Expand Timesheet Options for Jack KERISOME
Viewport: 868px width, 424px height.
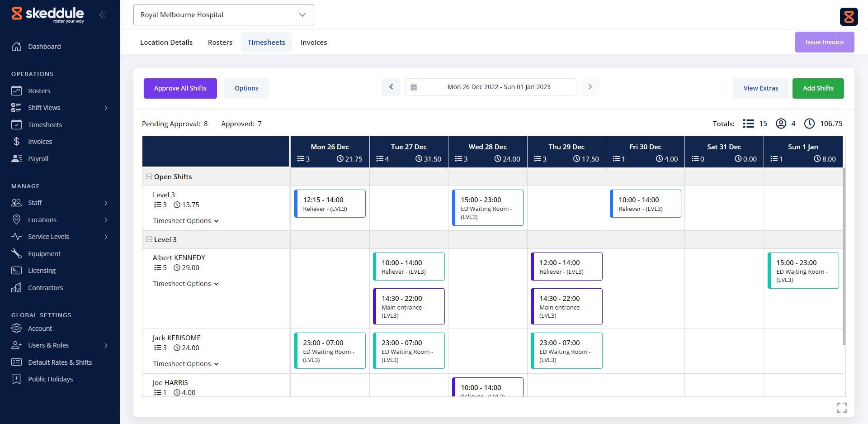click(x=185, y=364)
